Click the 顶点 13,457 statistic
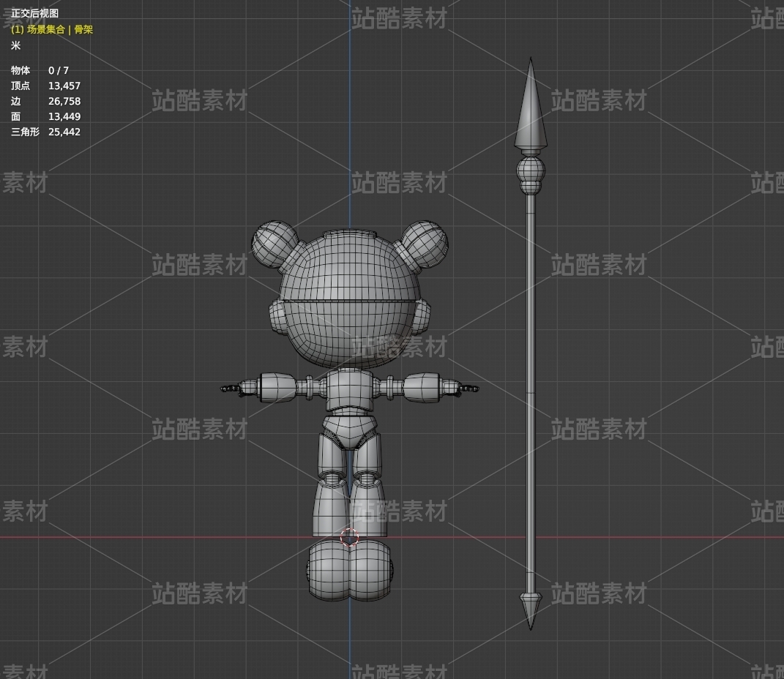 45,86
